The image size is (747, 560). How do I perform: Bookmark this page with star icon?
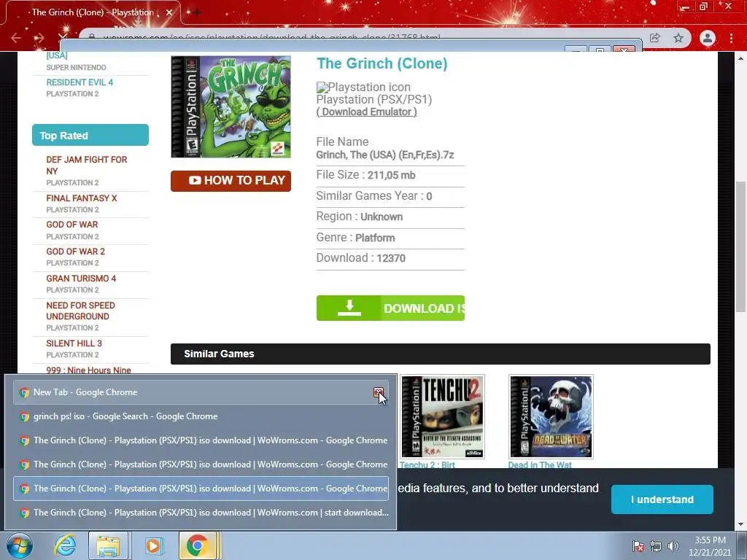(x=678, y=38)
